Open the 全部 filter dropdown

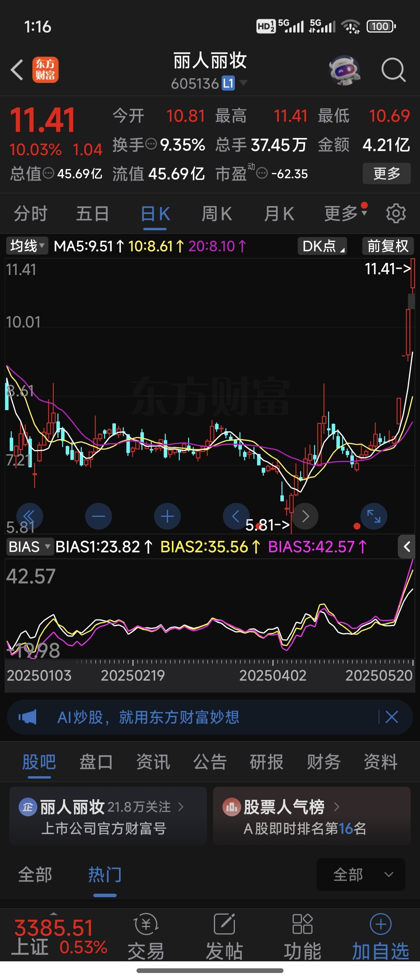(x=361, y=875)
